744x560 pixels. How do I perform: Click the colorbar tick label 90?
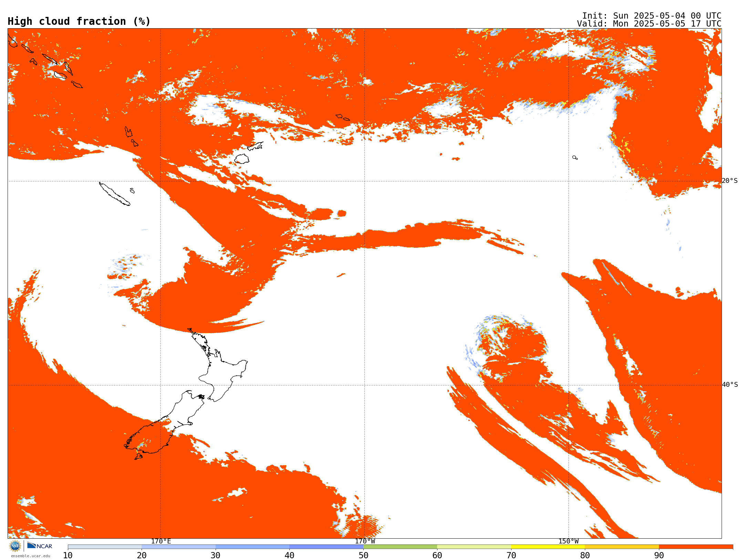point(659,556)
